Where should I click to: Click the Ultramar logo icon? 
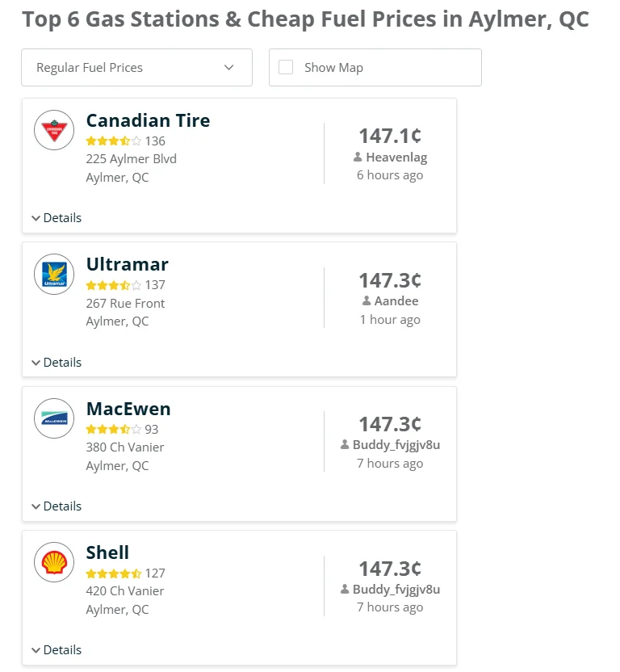click(54, 274)
